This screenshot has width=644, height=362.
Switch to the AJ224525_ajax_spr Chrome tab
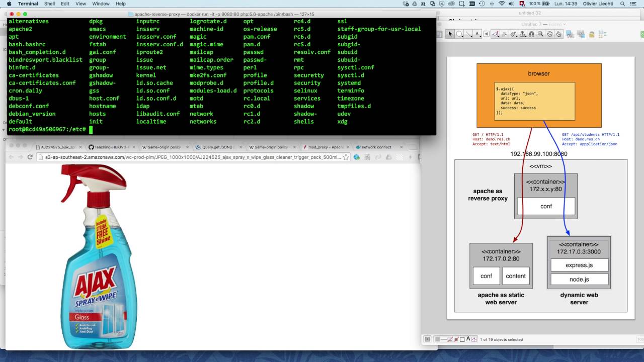pyautogui.click(x=58, y=147)
